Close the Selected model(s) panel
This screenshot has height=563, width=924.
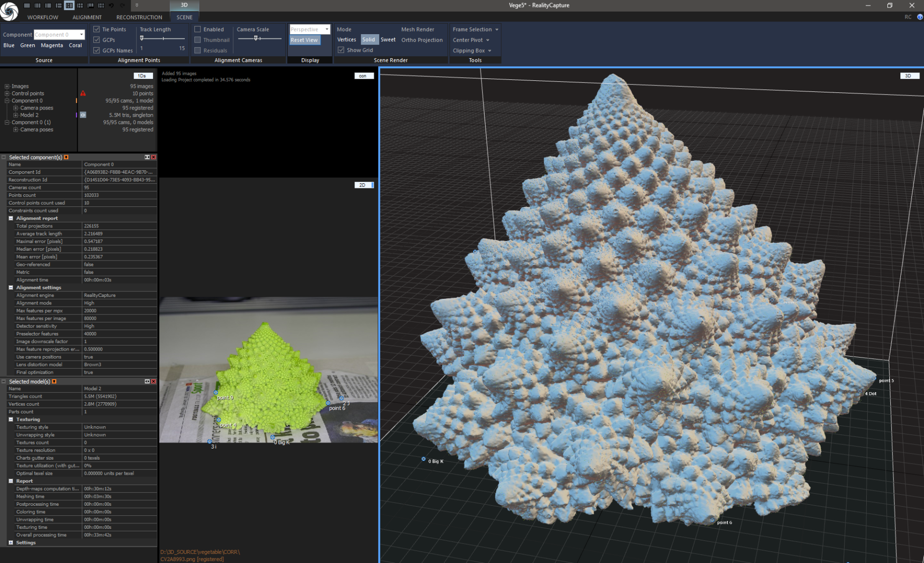[154, 382]
